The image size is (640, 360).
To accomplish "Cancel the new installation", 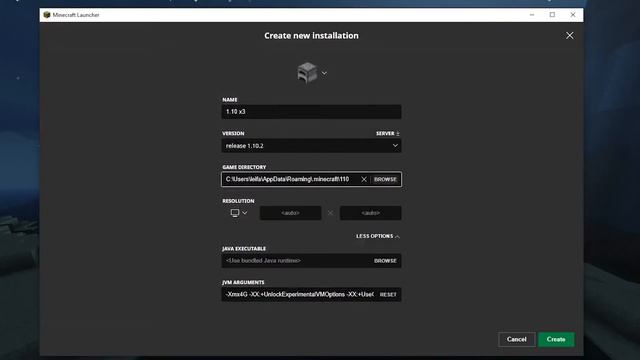I will tap(516, 339).
